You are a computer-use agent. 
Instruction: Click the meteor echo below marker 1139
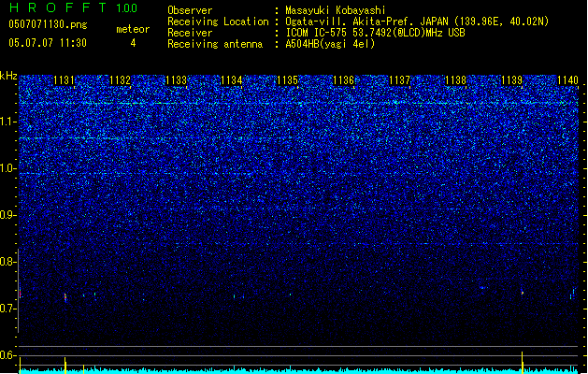click(522, 293)
